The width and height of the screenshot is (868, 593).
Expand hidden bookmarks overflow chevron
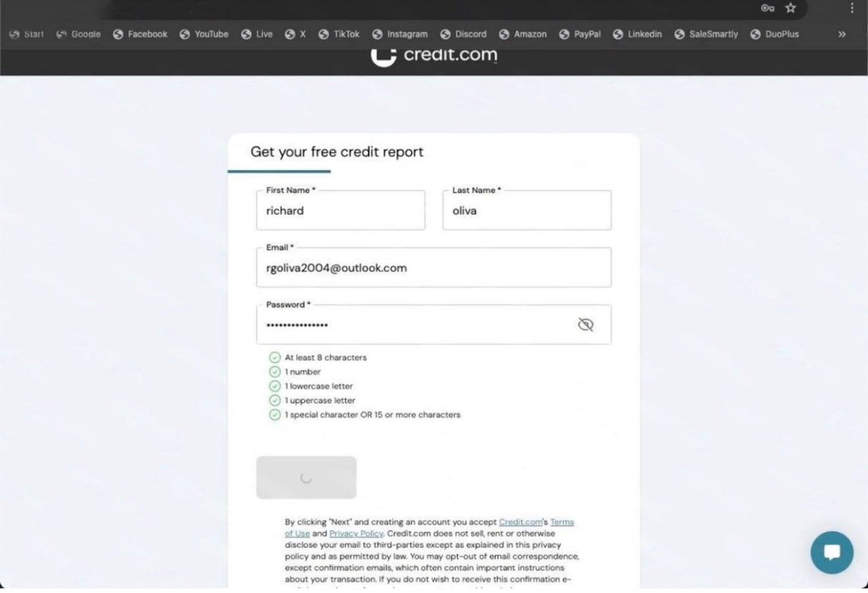842,34
